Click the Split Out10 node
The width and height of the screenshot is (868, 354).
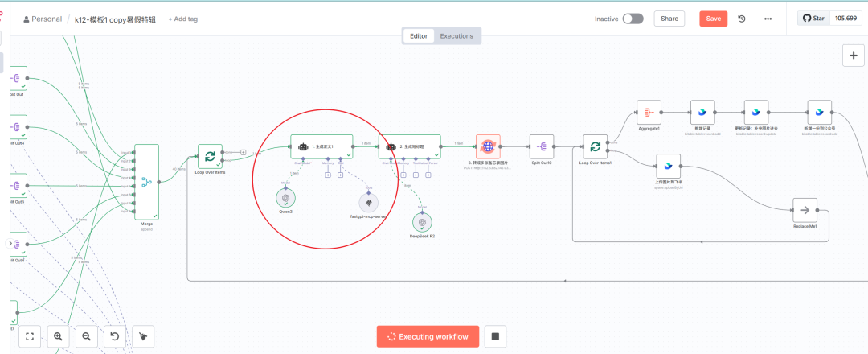tap(541, 146)
